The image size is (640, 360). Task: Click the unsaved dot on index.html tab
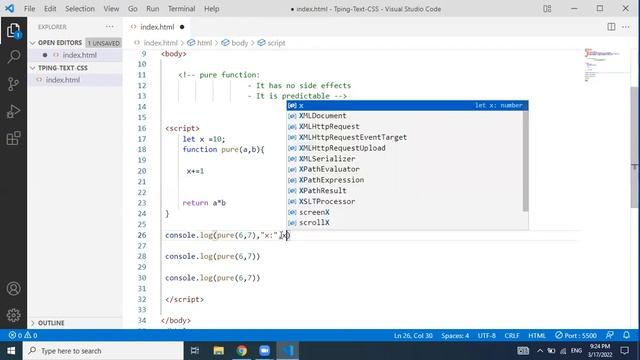coord(182,27)
